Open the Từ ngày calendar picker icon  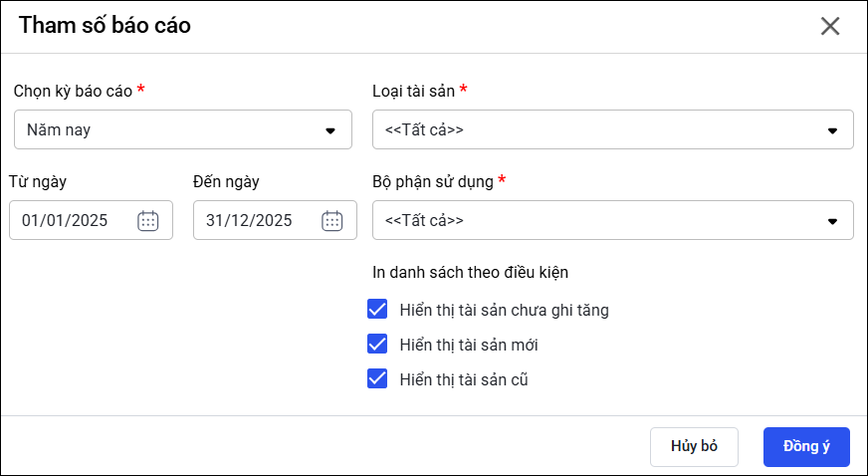click(147, 221)
